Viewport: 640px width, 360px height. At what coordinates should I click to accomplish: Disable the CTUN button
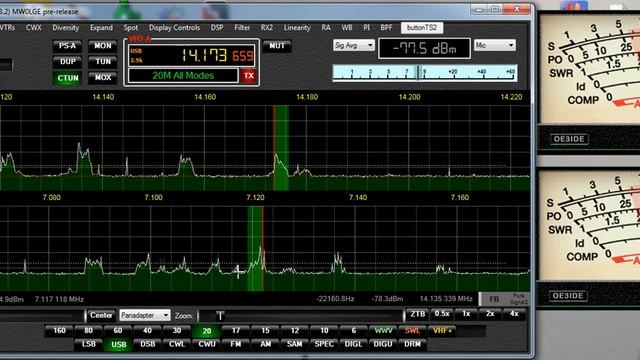pos(67,78)
